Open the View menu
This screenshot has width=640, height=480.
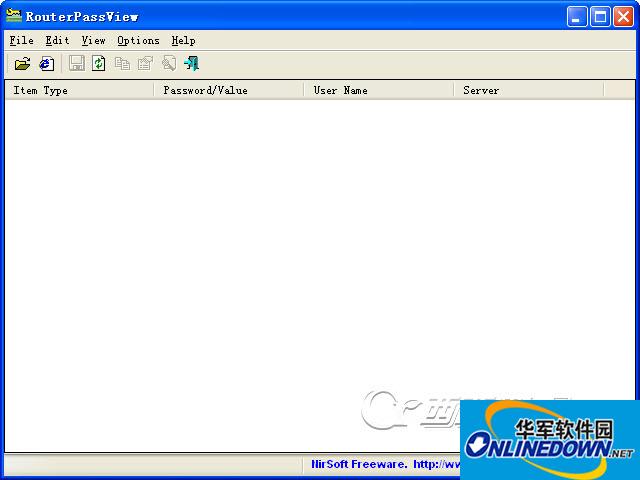coord(93,40)
